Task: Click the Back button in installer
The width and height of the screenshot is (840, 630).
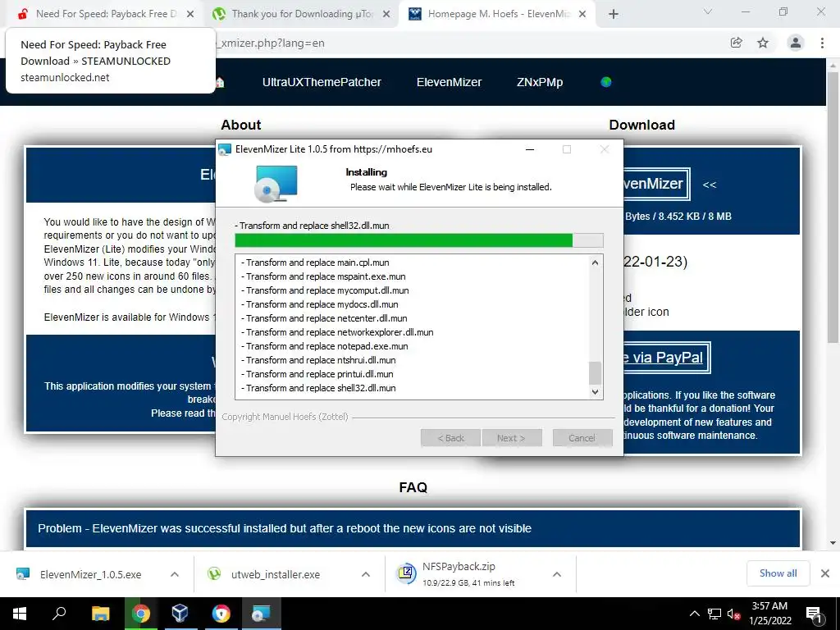Action: (x=450, y=438)
